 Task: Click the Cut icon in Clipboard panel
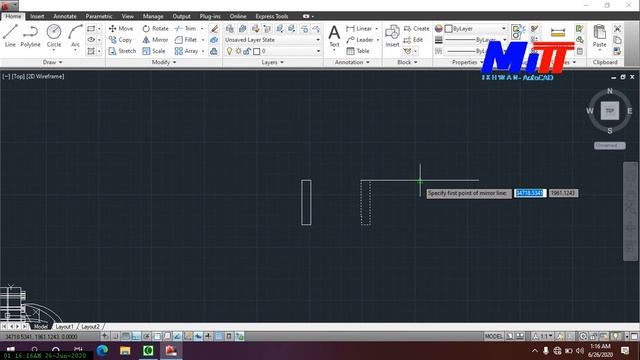pyautogui.click(x=617, y=29)
